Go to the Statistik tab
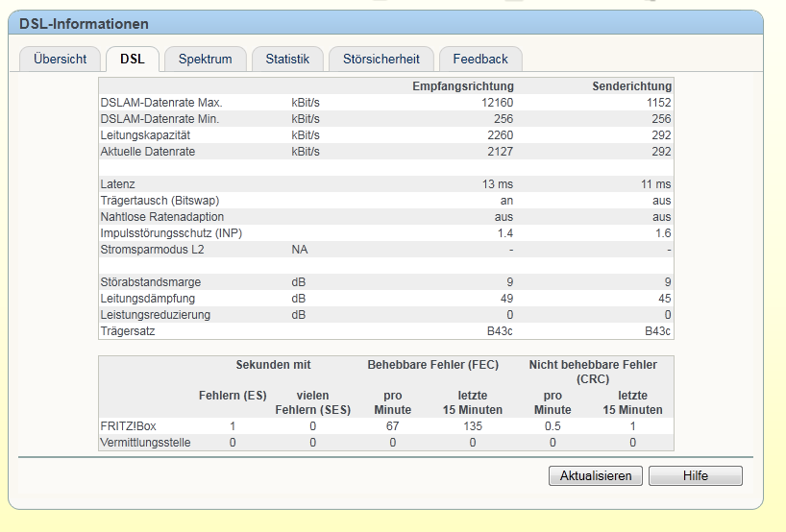The image size is (786, 532). coord(287,59)
